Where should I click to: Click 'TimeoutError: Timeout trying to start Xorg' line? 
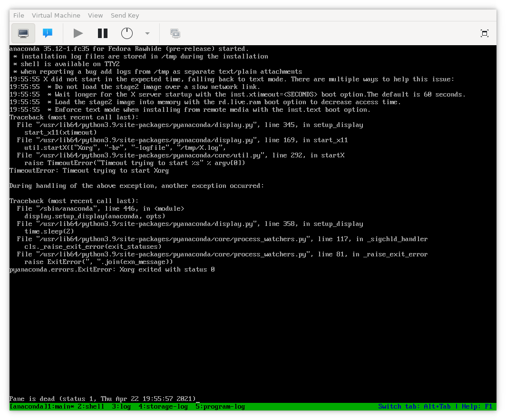tap(89, 170)
